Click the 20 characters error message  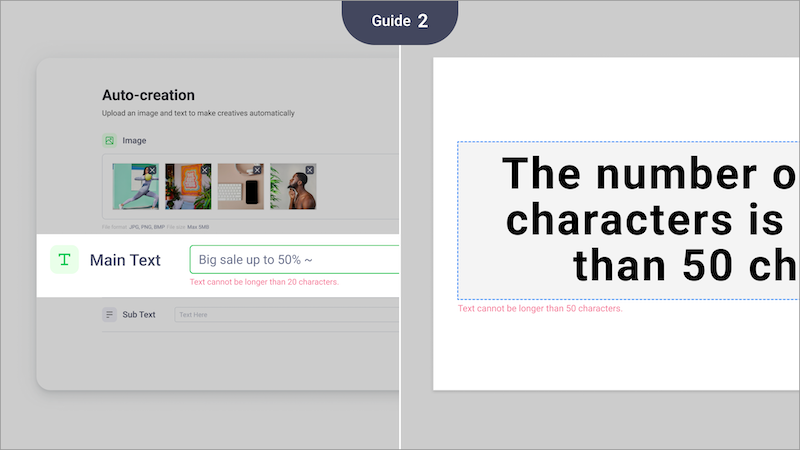click(264, 283)
